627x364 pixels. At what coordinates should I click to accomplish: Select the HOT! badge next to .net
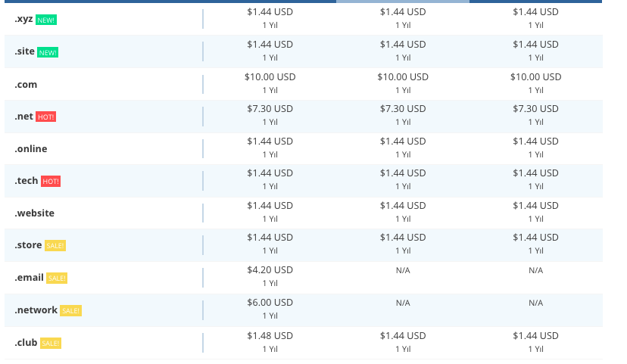click(x=46, y=117)
